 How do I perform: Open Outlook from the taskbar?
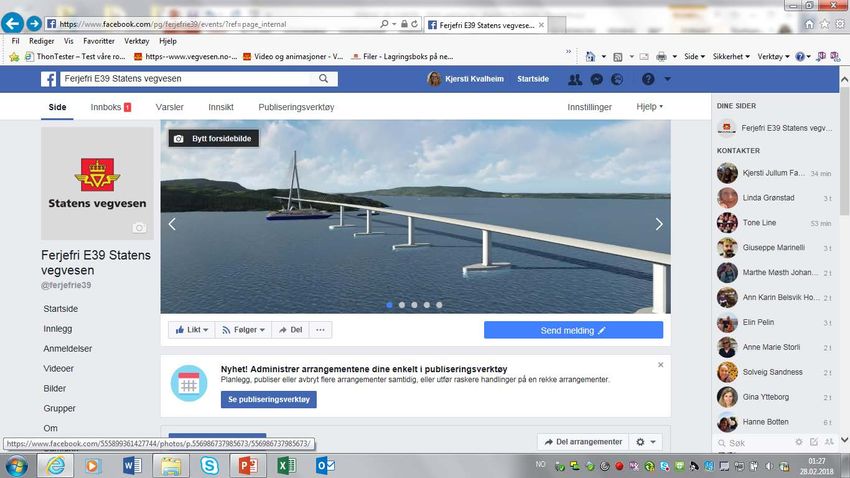[x=325, y=466]
